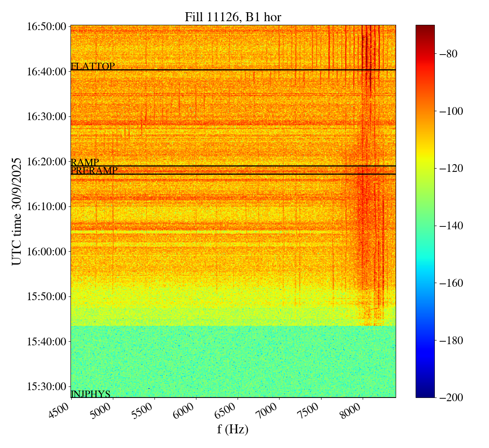The height and width of the screenshot is (448, 489).
Task: Pick the 15:50:00 time tick label
Action: tap(46, 296)
